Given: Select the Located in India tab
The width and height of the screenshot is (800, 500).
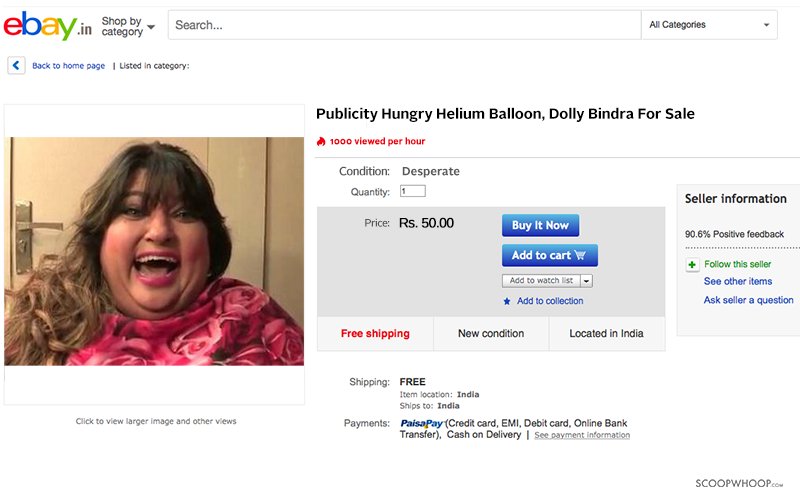Looking at the screenshot, I should tap(607, 334).
